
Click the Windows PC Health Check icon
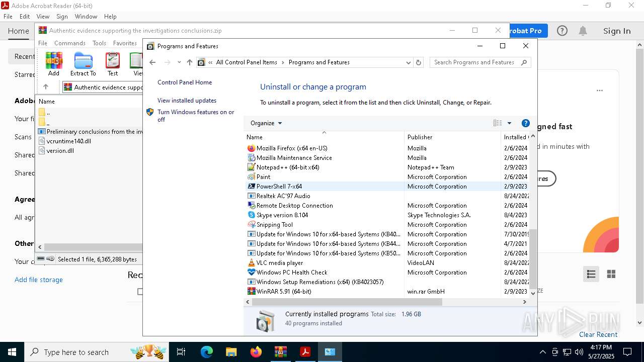coord(252,273)
